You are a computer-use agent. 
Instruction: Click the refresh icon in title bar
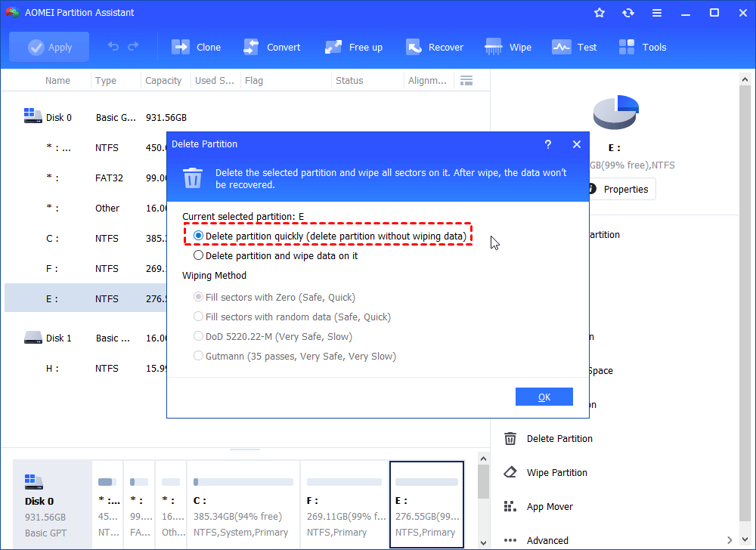tap(627, 13)
